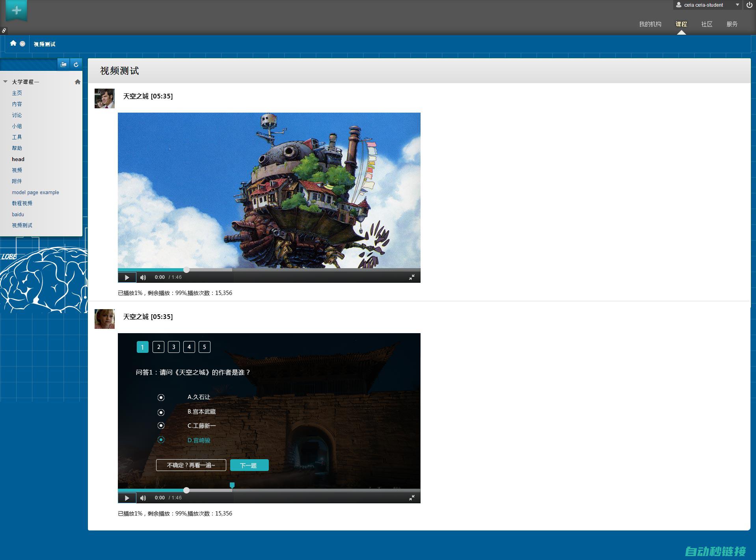Viewport: 756px width, 560px height.
Task: Click the user profile icon
Action: click(x=679, y=5)
